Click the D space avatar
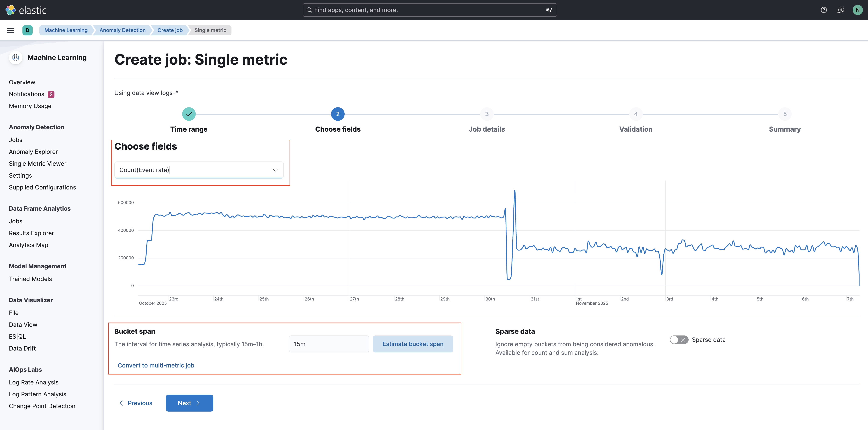 pyautogui.click(x=28, y=30)
